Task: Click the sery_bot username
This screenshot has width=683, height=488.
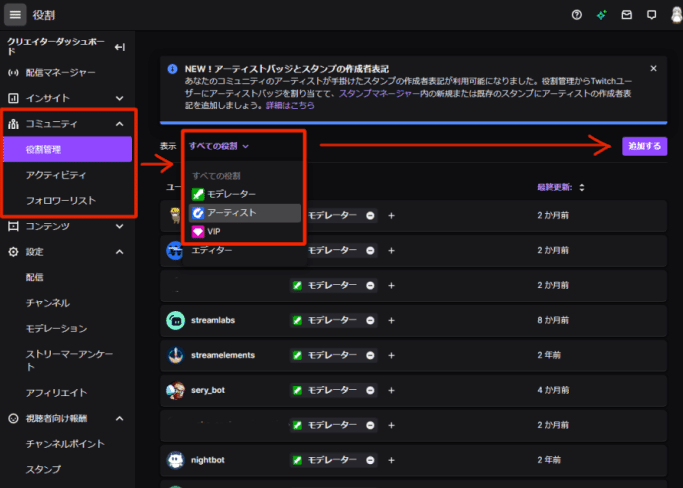Action: [208, 390]
